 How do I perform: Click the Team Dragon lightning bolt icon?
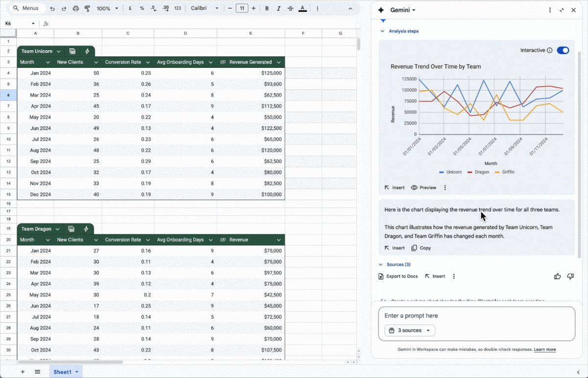[86, 229]
